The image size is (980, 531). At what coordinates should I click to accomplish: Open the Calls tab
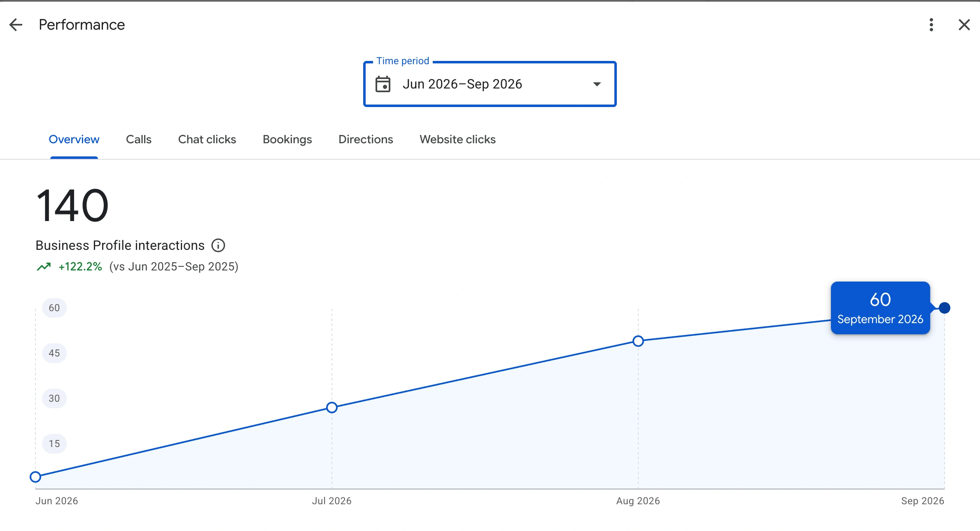(x=139, y=140)
